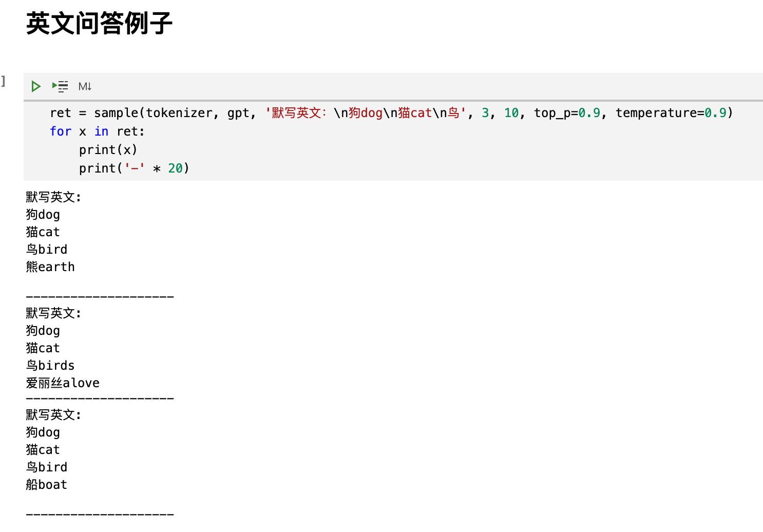The image size is (763, 532).
Task: Click code line starting with ret = sample
Action: (x=391, y=113)
